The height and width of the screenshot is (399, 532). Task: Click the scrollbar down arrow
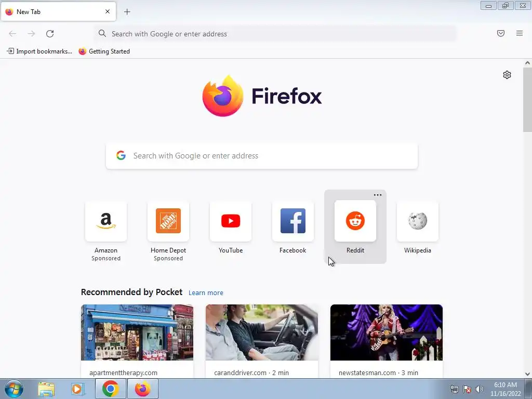click(x=527, y=374)
